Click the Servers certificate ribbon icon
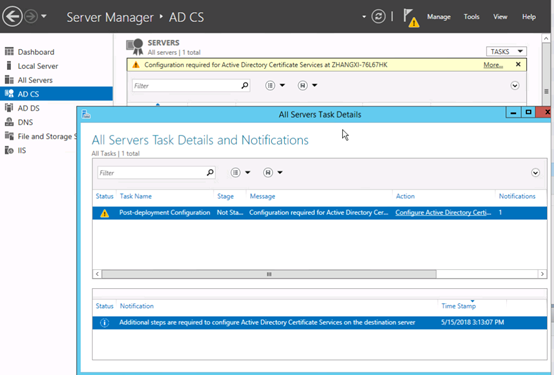The image size is (554, 375). click(x=135, y=47)
